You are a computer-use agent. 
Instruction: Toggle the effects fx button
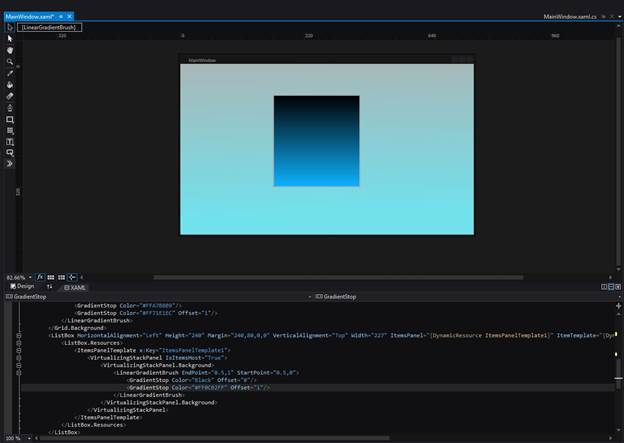coord(40,276)
